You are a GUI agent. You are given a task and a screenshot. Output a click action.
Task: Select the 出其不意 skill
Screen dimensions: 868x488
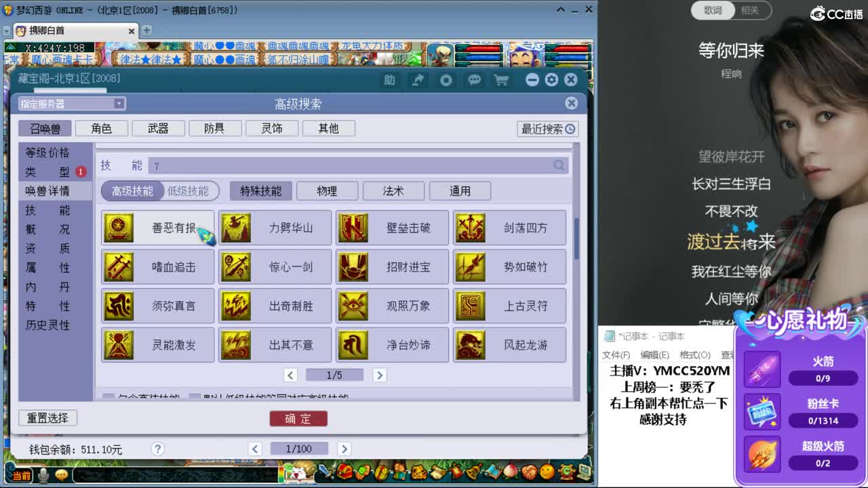click(275, 345)
